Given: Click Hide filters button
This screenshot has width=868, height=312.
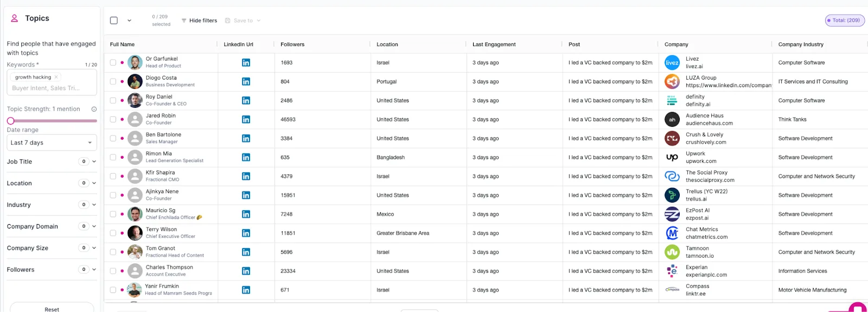Looking at the screenshot, I should (x=199, y=21).
